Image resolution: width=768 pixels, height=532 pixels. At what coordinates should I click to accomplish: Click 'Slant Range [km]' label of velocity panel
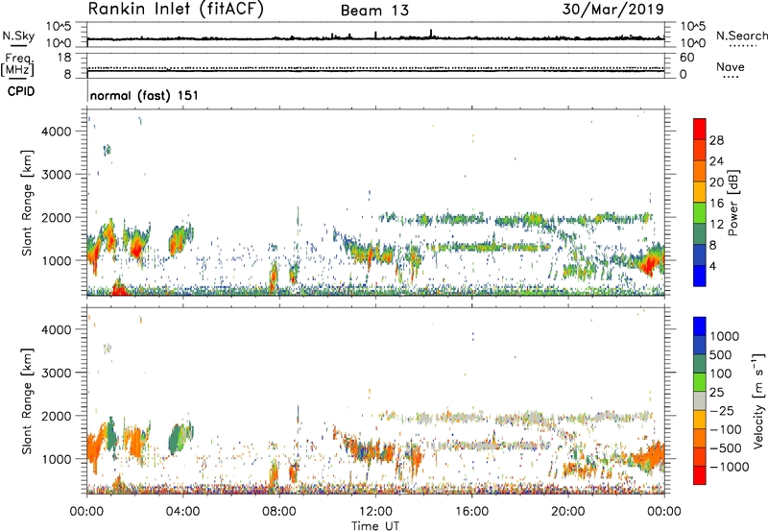pos(27,400)
